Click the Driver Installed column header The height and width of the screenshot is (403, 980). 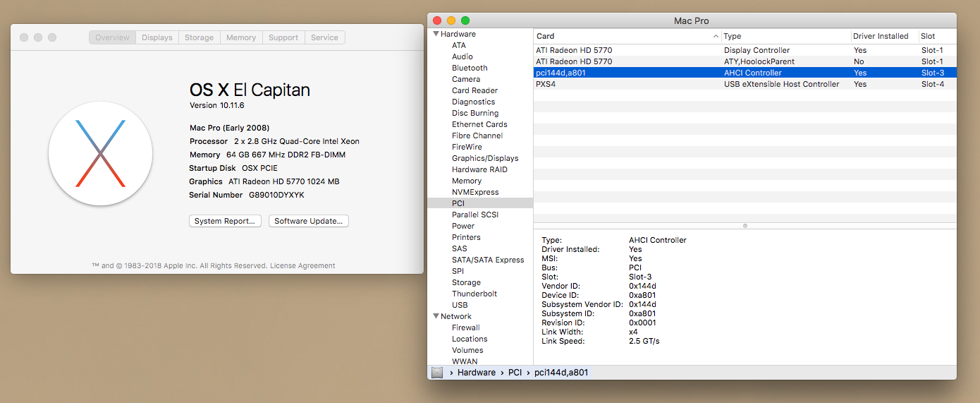(x=884, y=36)
